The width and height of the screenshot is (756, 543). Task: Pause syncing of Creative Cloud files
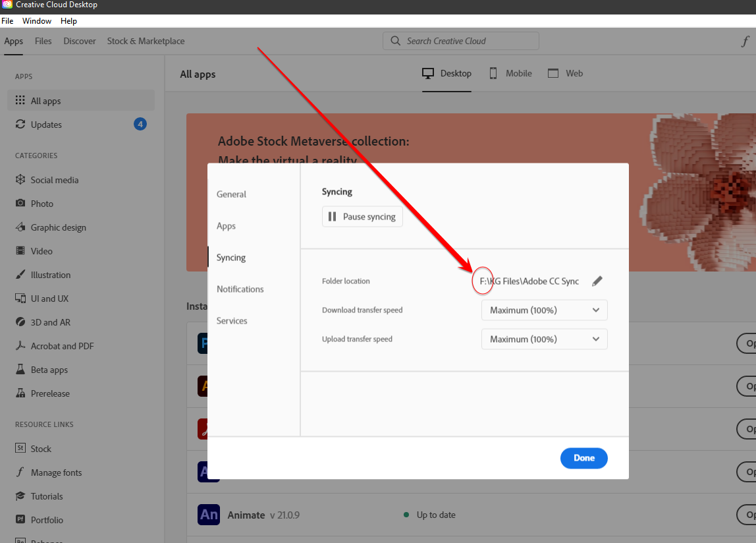pyautogui.click(x=362, y=216)
